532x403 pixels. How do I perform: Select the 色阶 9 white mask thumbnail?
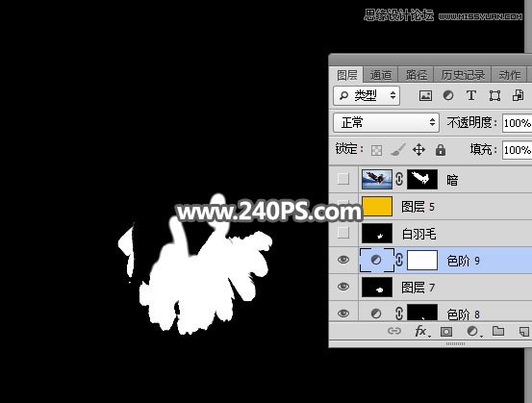(x=422, y=261)
